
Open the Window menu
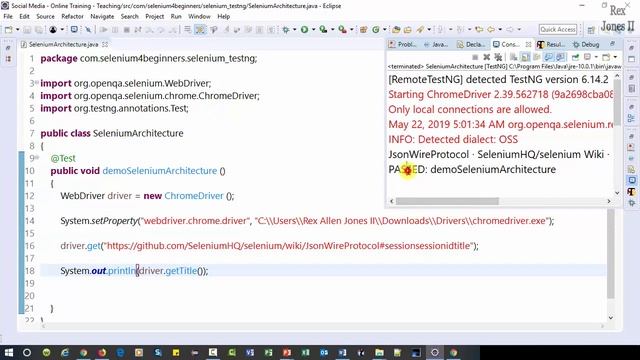tap(199, 16)
